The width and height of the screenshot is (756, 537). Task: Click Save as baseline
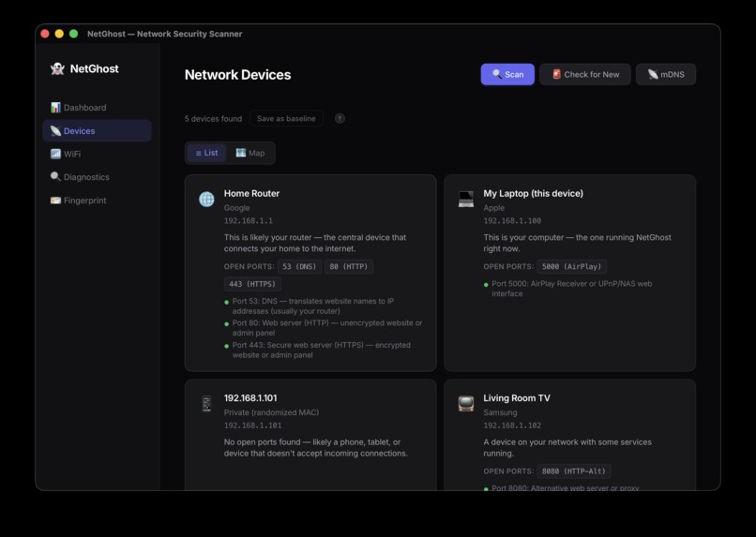point(286,118)
